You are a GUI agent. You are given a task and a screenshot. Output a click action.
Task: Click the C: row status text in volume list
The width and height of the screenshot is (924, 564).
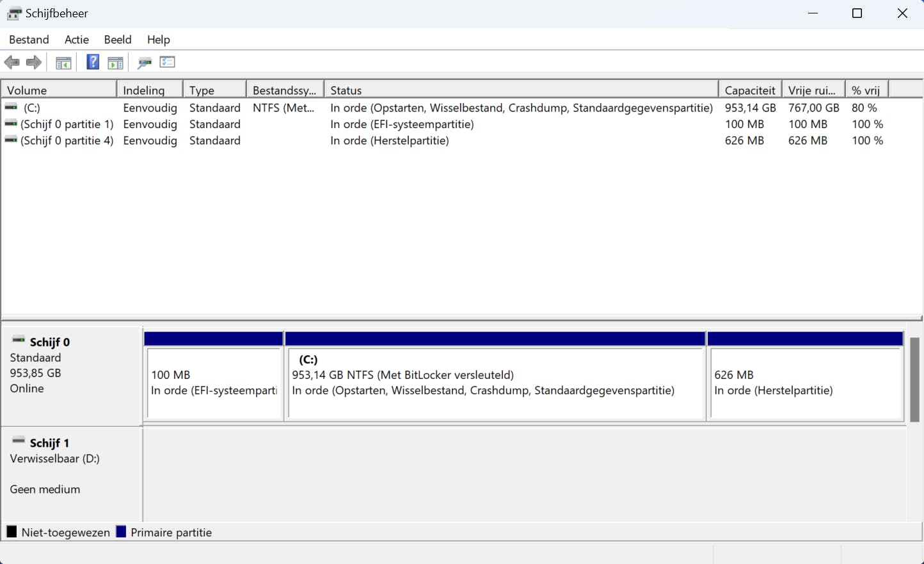pyautogui.click(x=522, y=108)
